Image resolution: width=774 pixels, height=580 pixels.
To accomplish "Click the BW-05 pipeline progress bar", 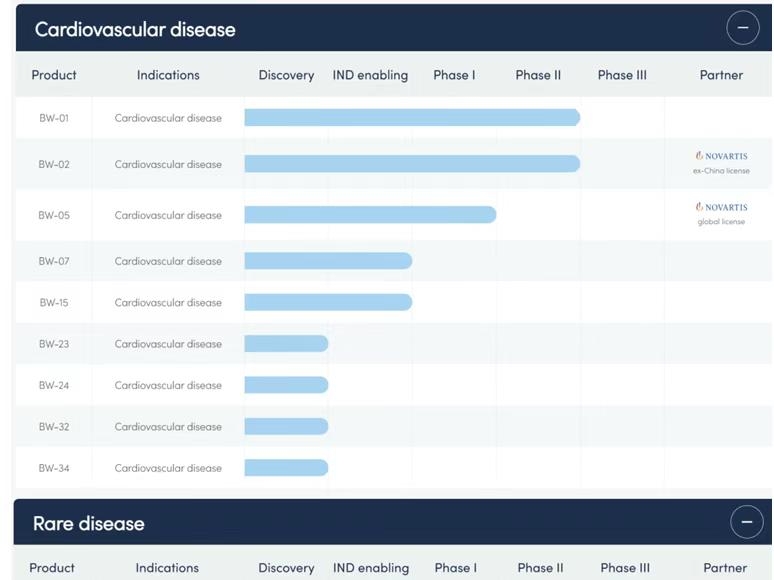I will pos(369,215).
